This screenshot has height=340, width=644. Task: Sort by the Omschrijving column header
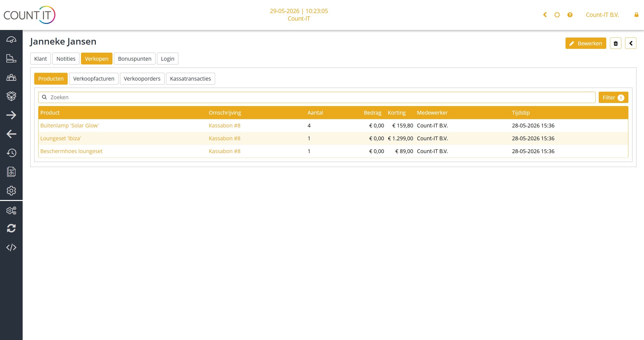[x=225, y=113]
